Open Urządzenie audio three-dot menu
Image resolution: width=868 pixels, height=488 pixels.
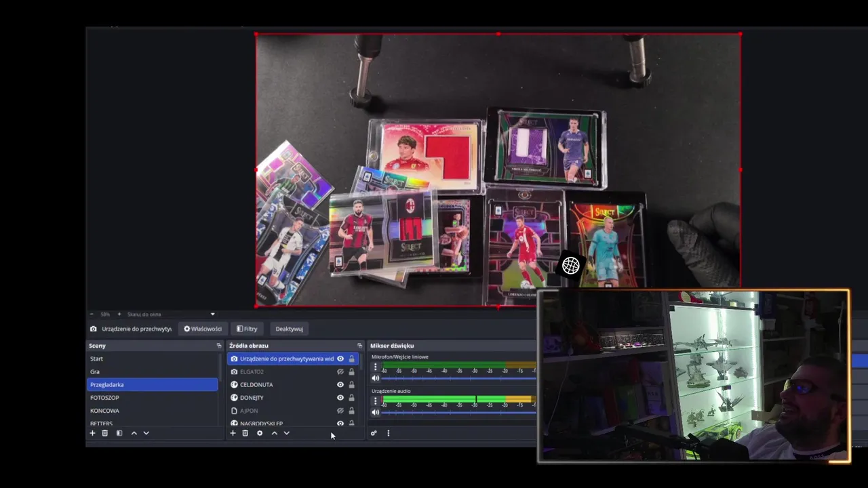(375, 401)
